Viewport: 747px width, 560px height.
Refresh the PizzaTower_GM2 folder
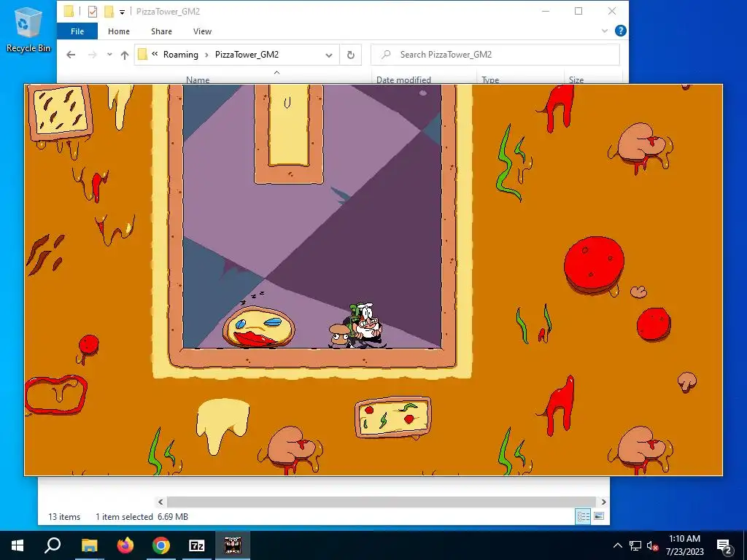pyautogui.click(x=351, y=55)
